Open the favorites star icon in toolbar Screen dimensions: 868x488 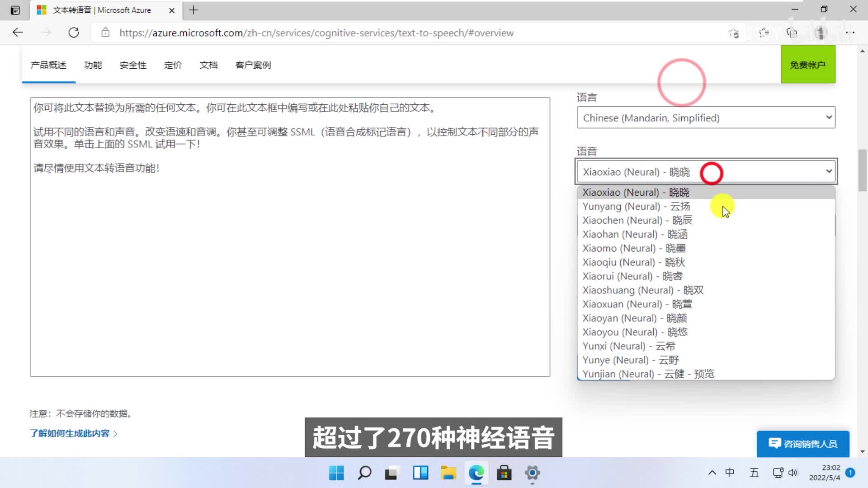tap(764, 33)
